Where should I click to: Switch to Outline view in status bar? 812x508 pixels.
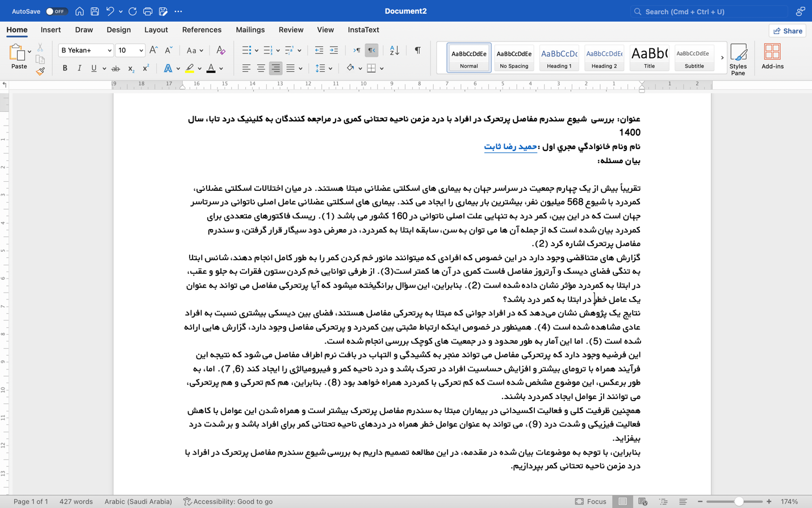coord(663,502)
